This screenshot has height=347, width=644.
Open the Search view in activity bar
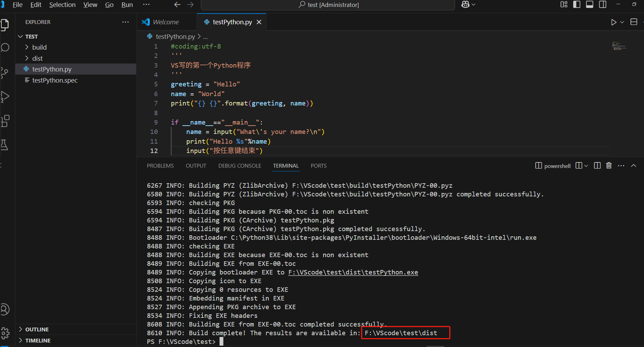pyautogui.click(x=5, y=48)
